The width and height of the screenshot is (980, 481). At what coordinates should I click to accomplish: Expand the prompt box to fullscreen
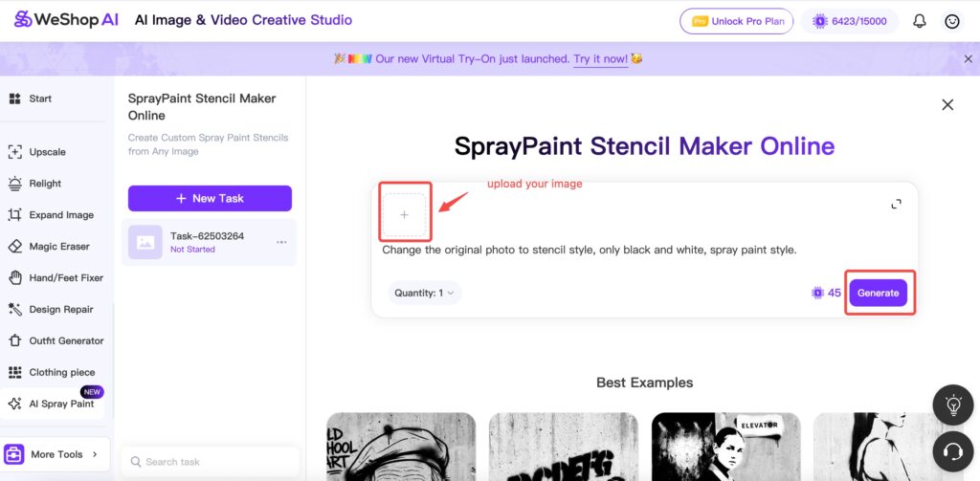point(896,204)
